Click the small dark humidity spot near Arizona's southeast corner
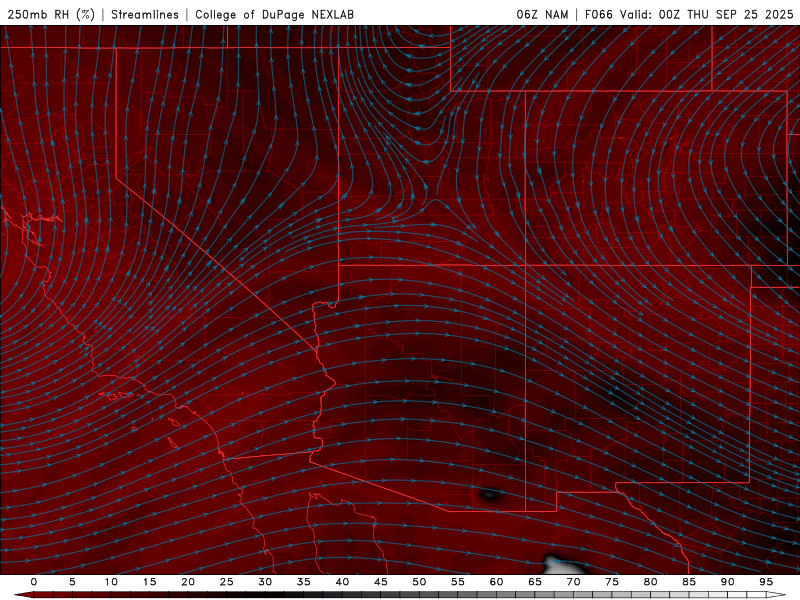Screen dimensions: 800x600 click(x=489, y=493)
